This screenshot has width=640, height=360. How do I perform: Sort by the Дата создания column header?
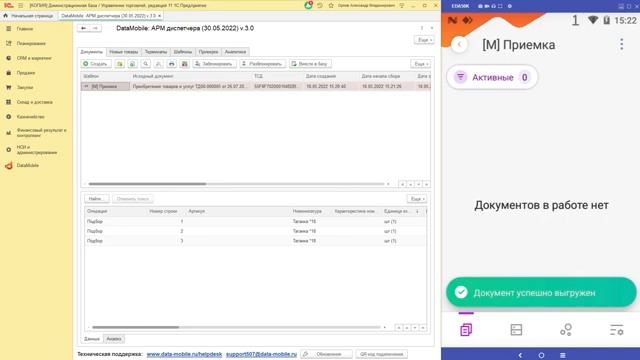tap(321, 76)
